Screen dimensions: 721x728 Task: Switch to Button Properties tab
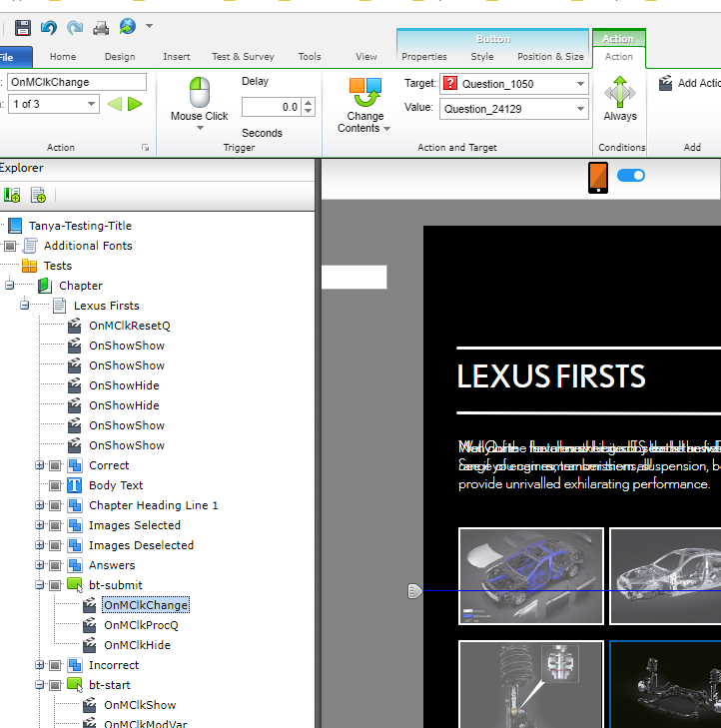424,57
